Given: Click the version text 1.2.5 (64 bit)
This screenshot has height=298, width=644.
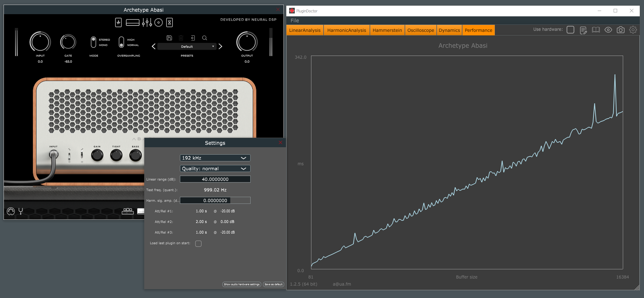Looking at the screenshot, I should [304, 284].
